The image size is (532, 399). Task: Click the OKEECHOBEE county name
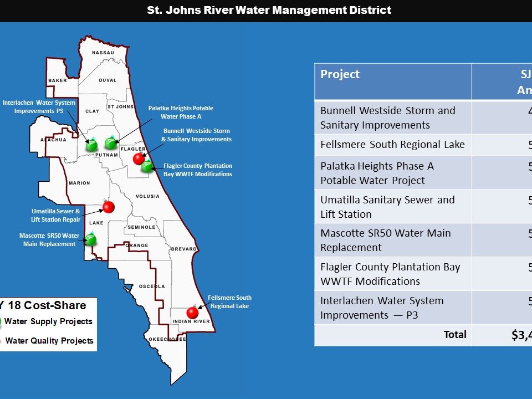click(167, 339)
